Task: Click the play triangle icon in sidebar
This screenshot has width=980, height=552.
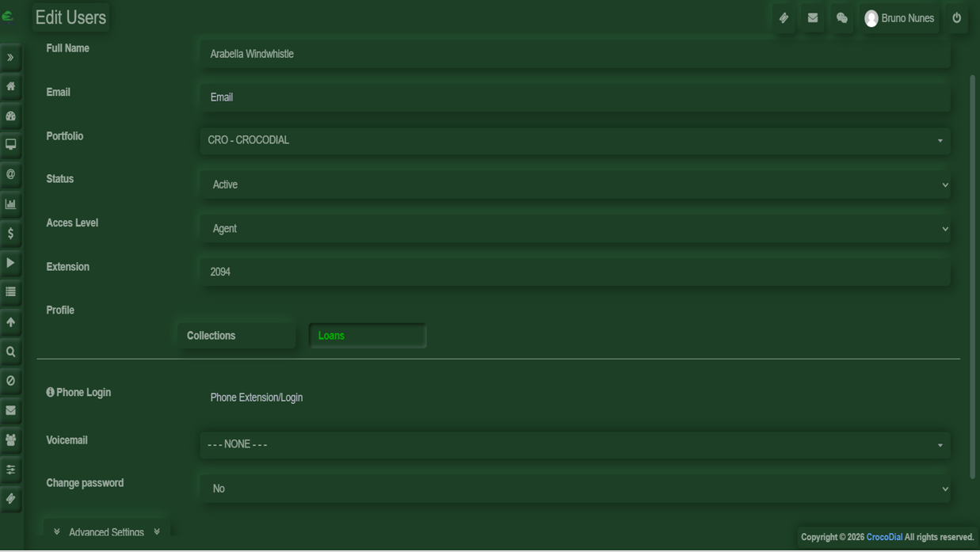Action: (11, 263)
